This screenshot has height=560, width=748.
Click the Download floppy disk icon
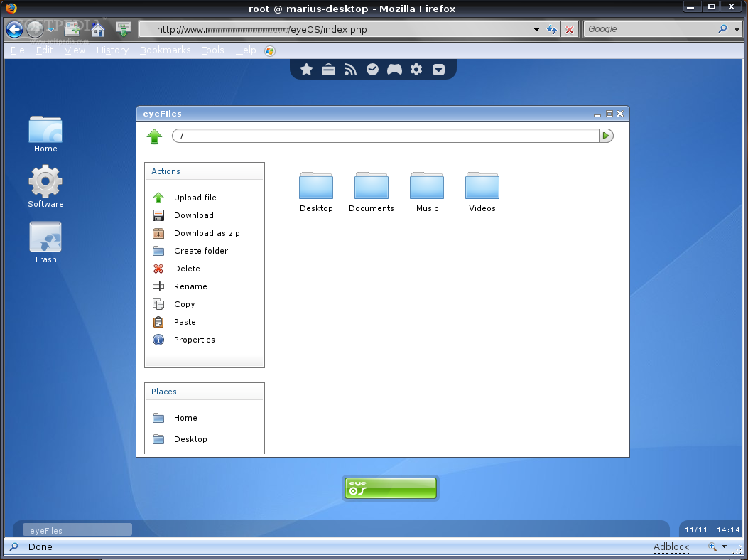click(158, 215)
